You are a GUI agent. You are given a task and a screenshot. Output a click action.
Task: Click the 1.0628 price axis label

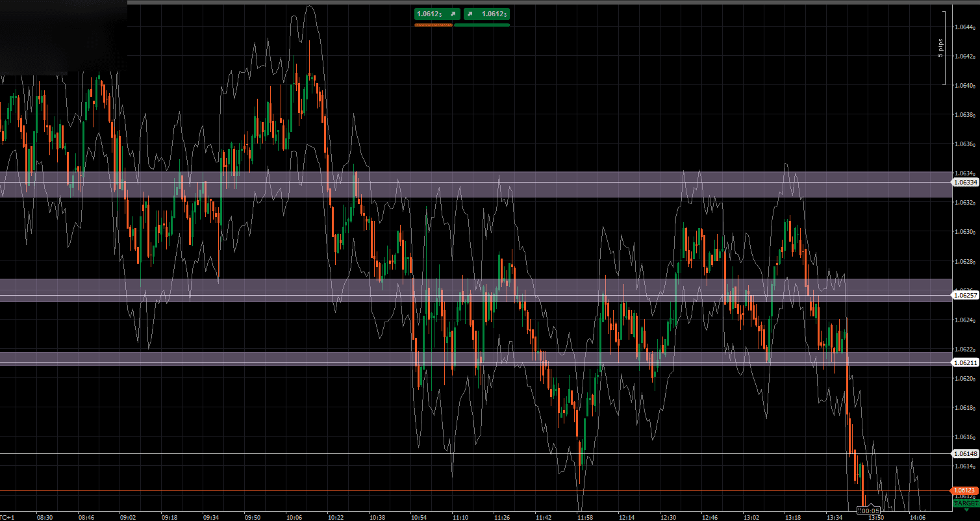coord(964,262)
